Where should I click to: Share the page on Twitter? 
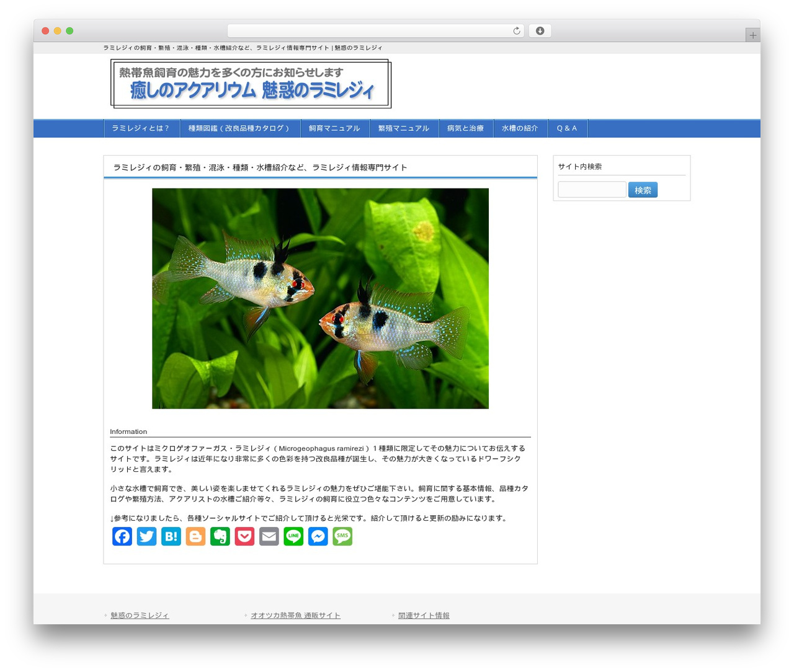tap(146, 536)
